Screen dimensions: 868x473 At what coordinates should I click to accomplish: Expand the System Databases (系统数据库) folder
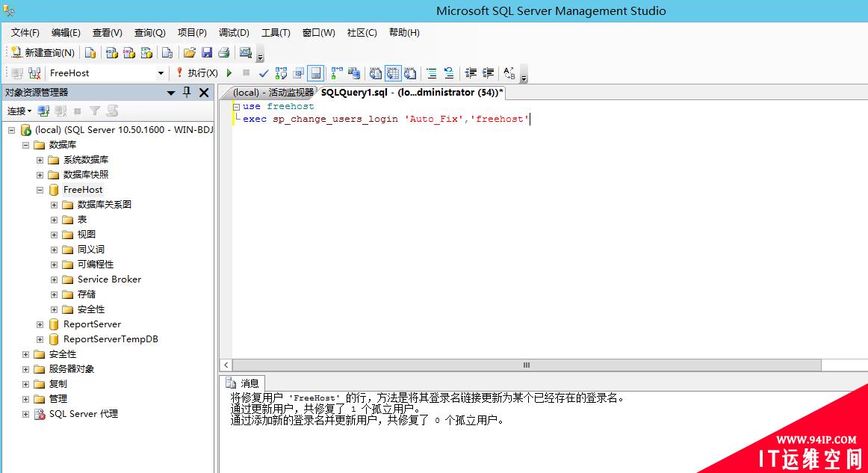click(40, 160)
